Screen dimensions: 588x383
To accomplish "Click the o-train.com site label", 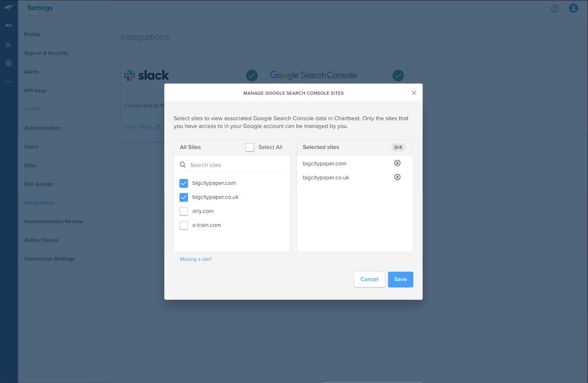I will (x=207, y=225).
